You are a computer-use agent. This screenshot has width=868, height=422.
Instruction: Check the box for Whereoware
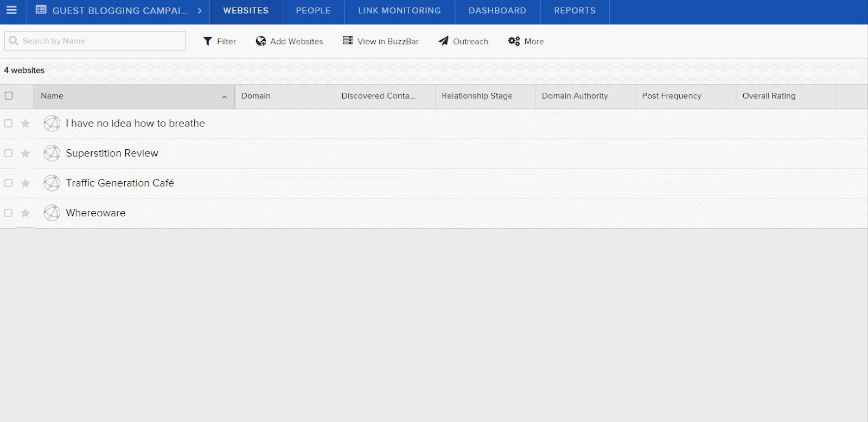(8, 213)
